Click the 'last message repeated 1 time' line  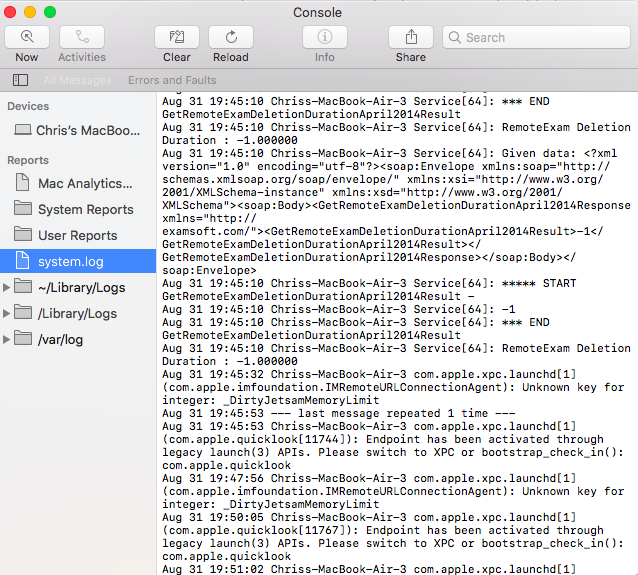pyautogui.click(x=339, y=413)
